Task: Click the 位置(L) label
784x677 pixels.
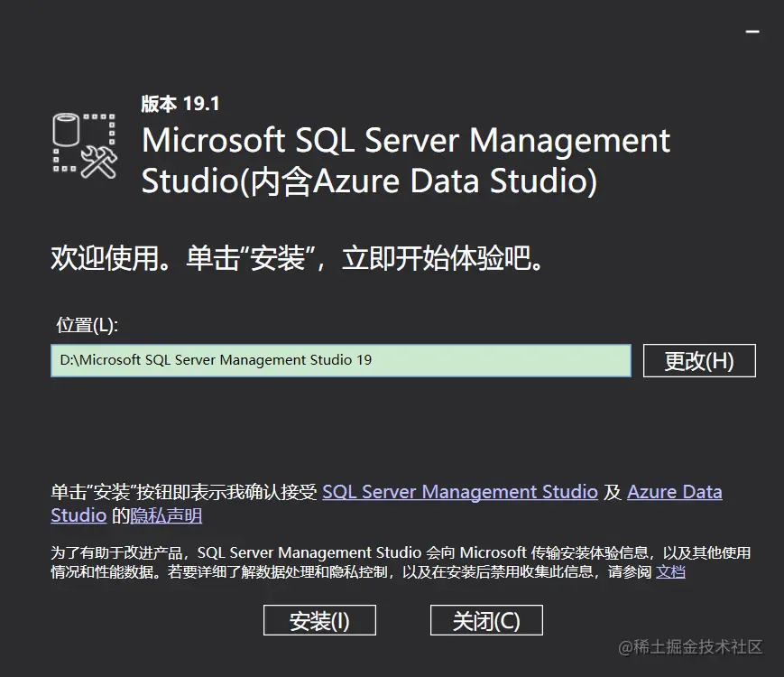Action: tap(87, 325)
